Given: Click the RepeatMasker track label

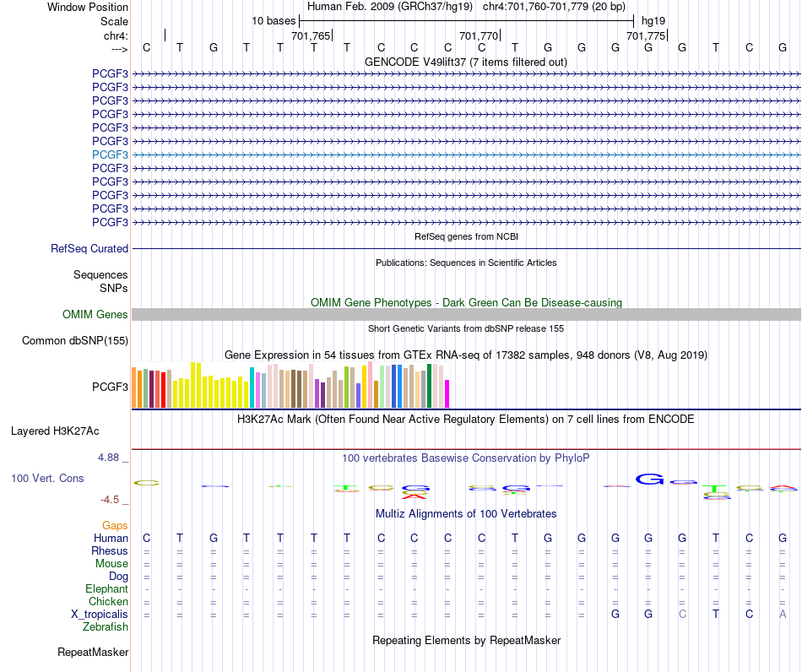Looking at the screenshot, I should (93, 652).
